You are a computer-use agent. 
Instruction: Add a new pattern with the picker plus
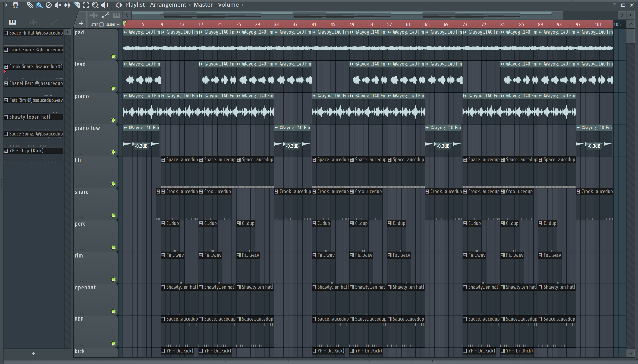[x=33, y=354]
